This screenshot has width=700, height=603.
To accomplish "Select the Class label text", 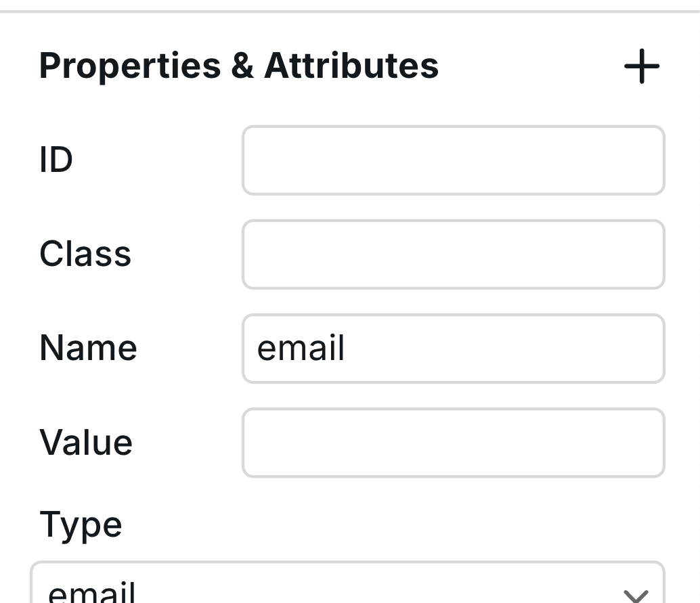I will pos(85,254).
